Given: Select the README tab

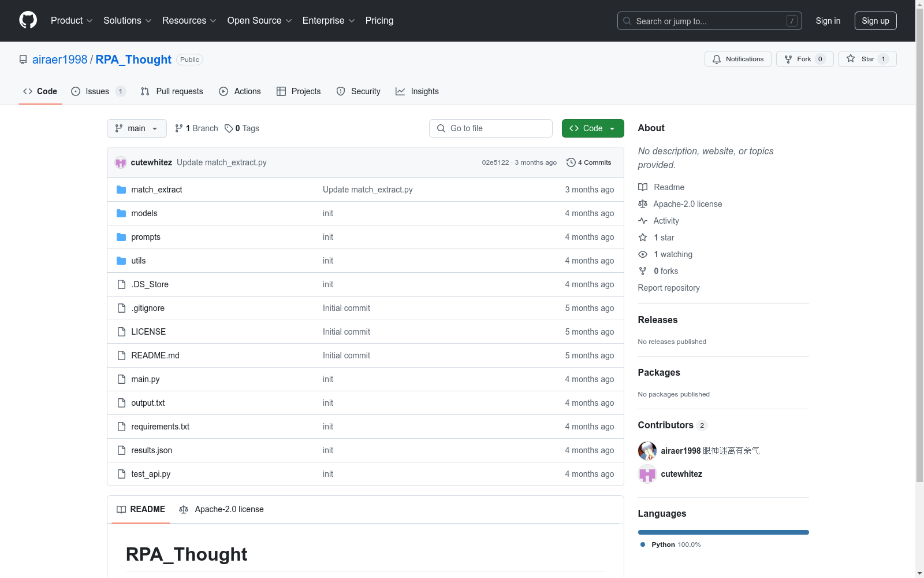Looking at the screenshot, I should [x=141, y=509].
